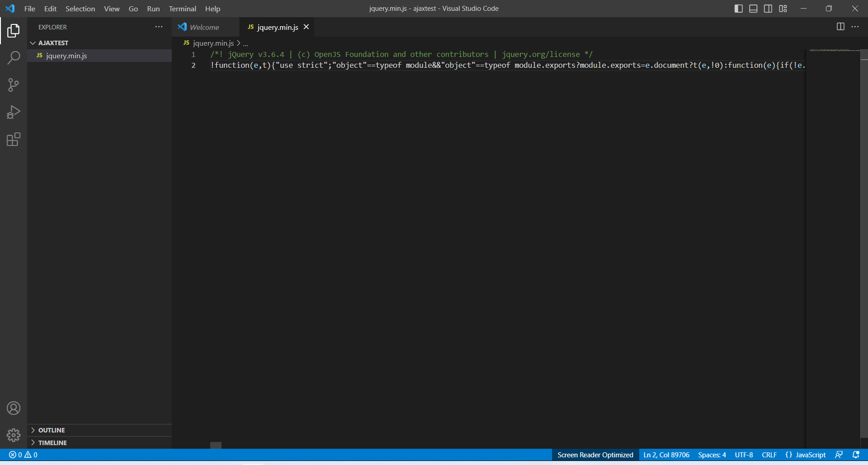Click the feedback icon in status bar
The width and height of the screenshot is (868, 465).
coord(839,455)
